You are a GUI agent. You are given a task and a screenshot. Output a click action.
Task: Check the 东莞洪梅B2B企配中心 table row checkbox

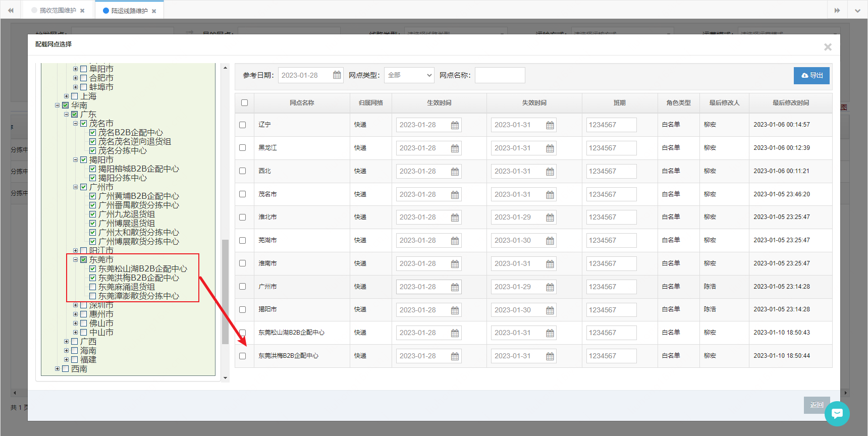pos(243,356)
